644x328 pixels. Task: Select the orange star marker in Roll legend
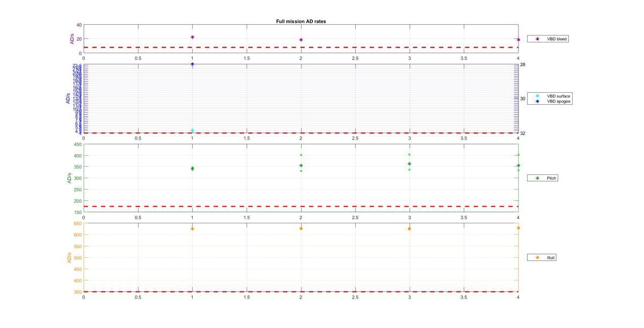[537, 258]
